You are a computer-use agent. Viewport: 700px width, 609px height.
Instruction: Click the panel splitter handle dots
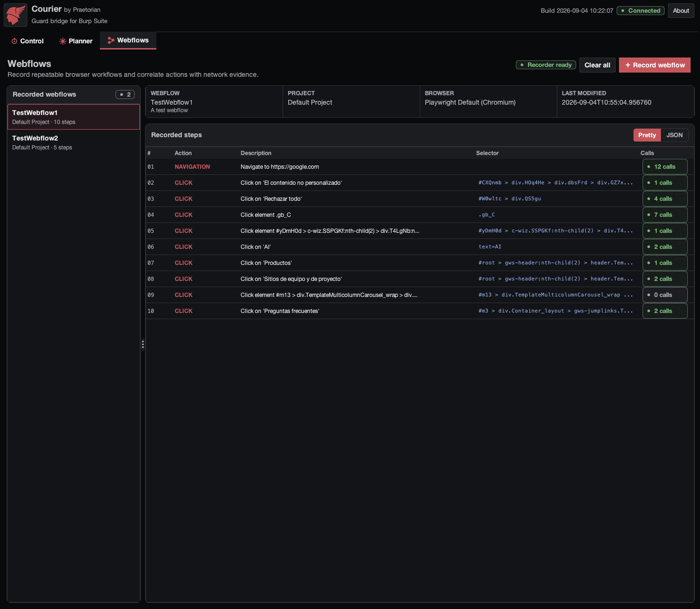pyautogui.click(x=143, y=345)
